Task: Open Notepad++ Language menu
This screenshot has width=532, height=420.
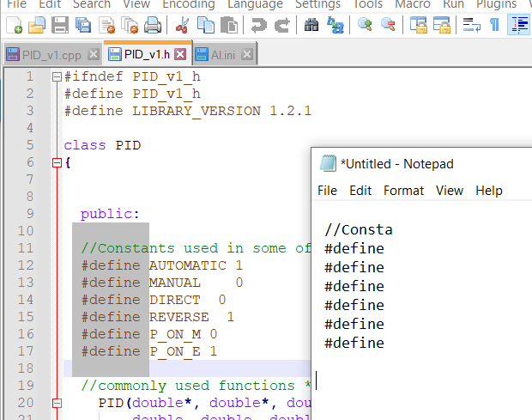Action: [255, 4]
